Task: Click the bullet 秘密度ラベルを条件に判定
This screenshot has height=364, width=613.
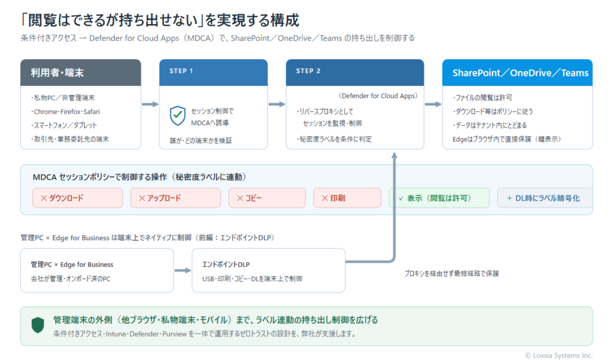Action: pos(334,139)
